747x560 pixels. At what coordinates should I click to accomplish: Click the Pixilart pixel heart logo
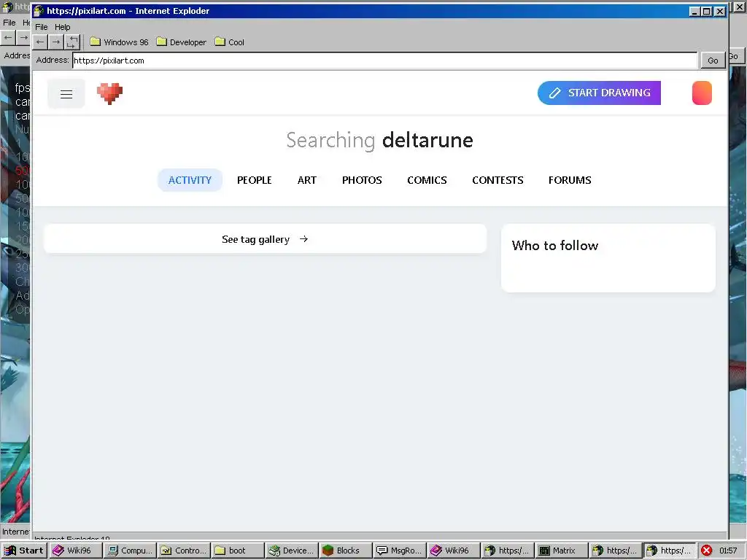pyautogui.click(x=110, y=93)
